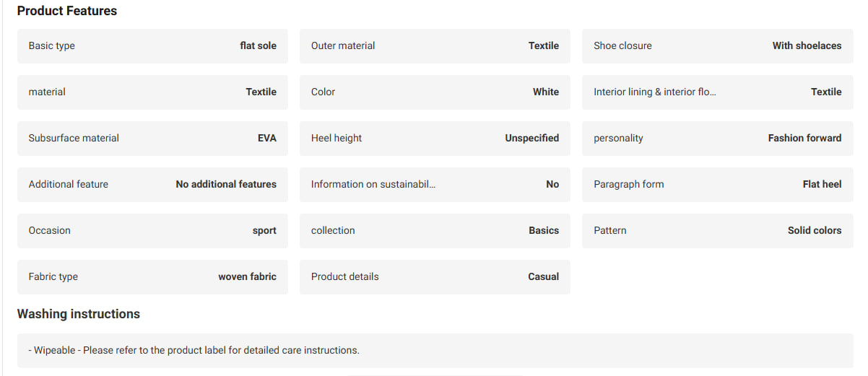Image resolution: width=868 pixels, height=376 pixels.
Task: Select the personality Fashion forward cell
Action: point(718,138)
